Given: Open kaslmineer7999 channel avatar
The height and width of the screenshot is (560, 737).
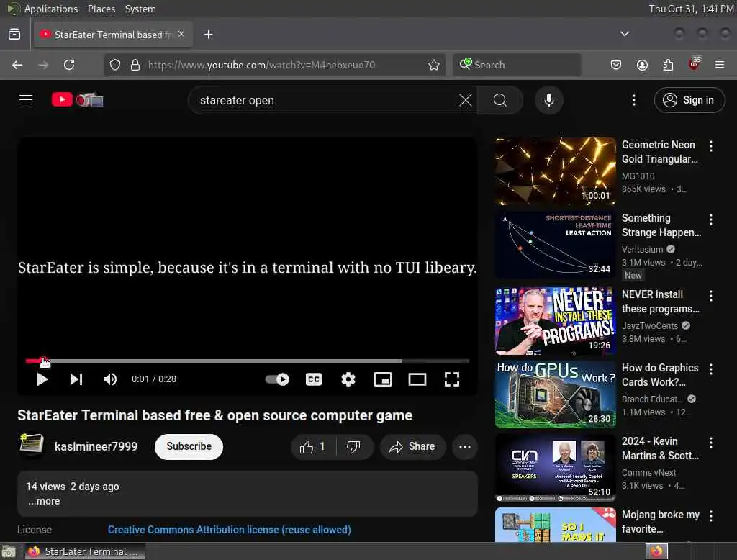Looking at the screenshot, I should click(31, 446).
